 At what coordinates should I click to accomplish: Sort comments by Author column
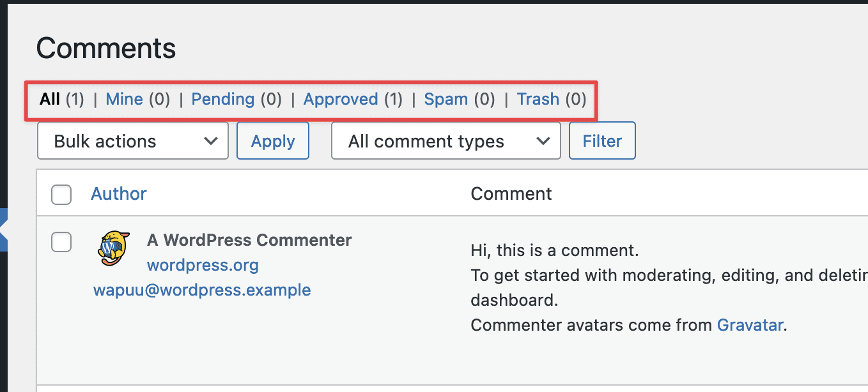coord(119,194)
